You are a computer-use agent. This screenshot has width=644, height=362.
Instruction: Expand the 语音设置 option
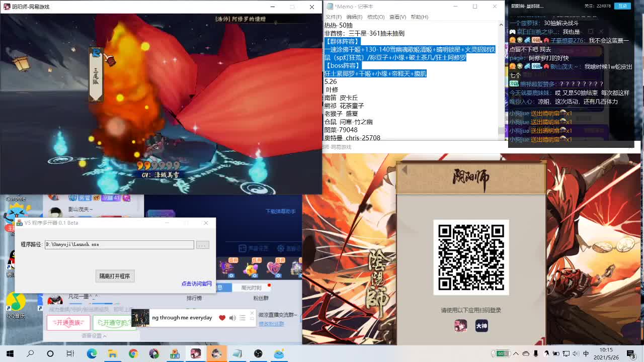click(94, 336)
